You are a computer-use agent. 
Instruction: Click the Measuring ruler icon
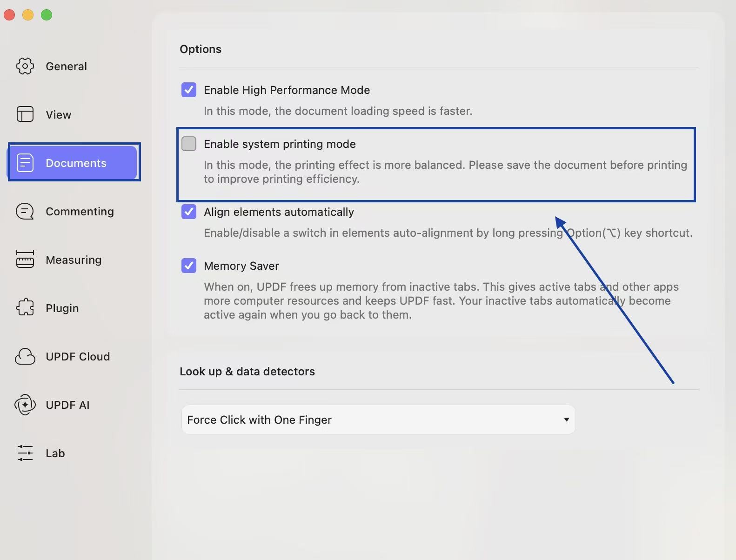(x=25, y=260)
